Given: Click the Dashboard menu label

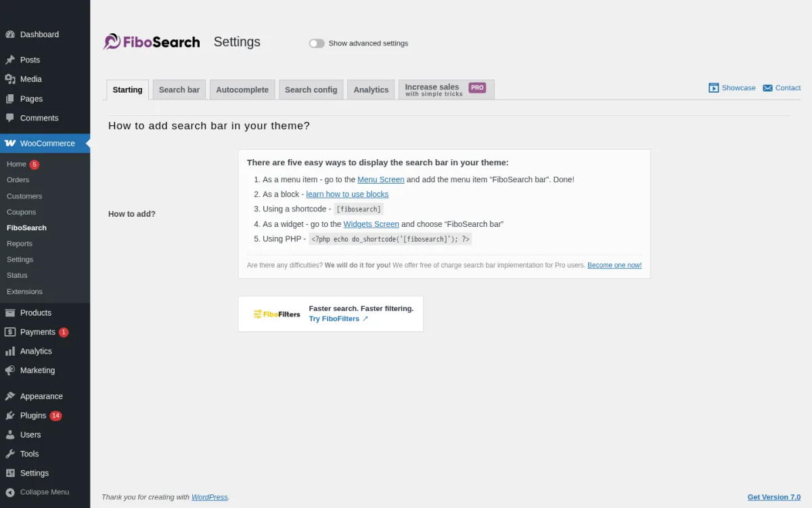Looking at the screenshot, I should pos(39,35).
